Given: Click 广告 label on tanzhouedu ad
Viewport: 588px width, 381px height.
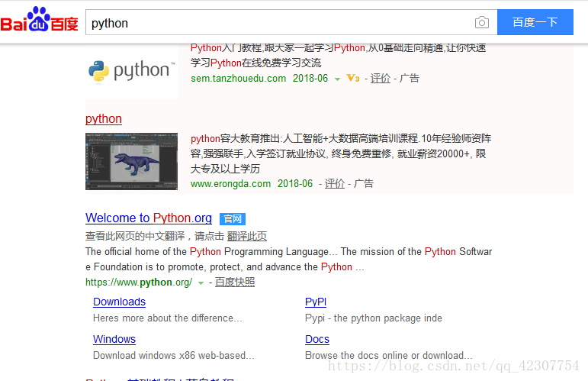Looking at the screenshot, I should [410, 79].
